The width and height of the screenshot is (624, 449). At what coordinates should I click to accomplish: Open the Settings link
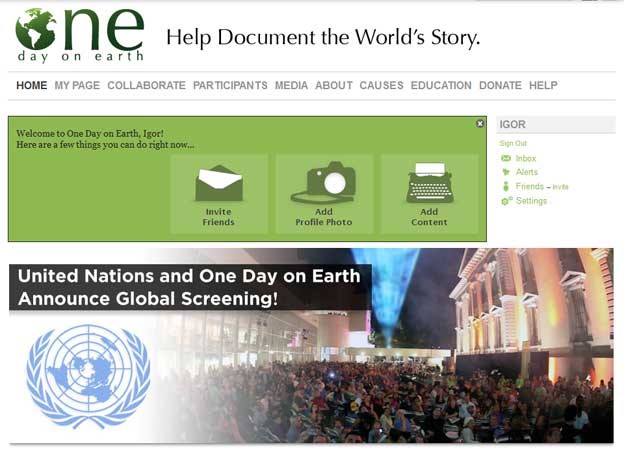click(531, 201)
